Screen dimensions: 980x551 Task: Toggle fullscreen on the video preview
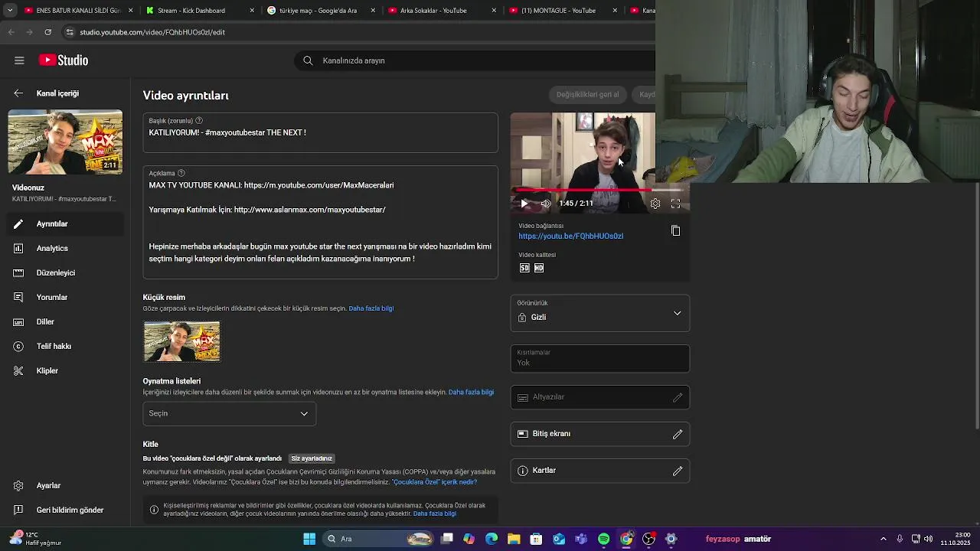[x=675, y=204]
